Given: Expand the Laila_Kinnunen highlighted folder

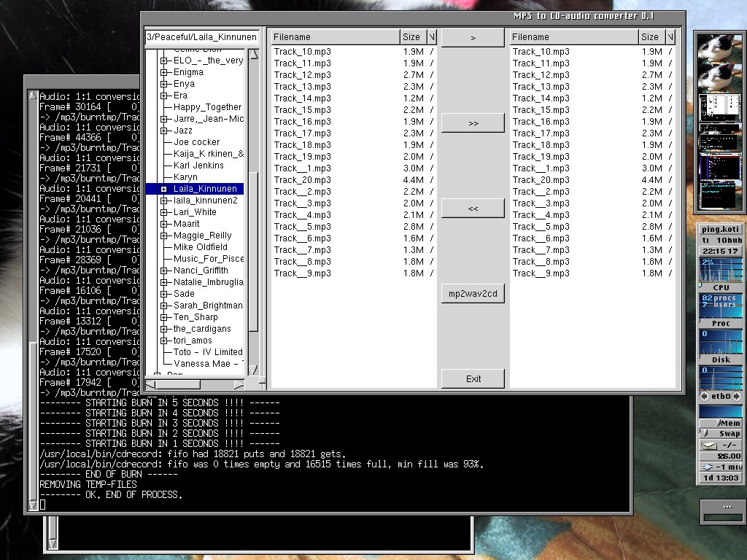Looking at the screenshot, I should click(x=165, y=189).
